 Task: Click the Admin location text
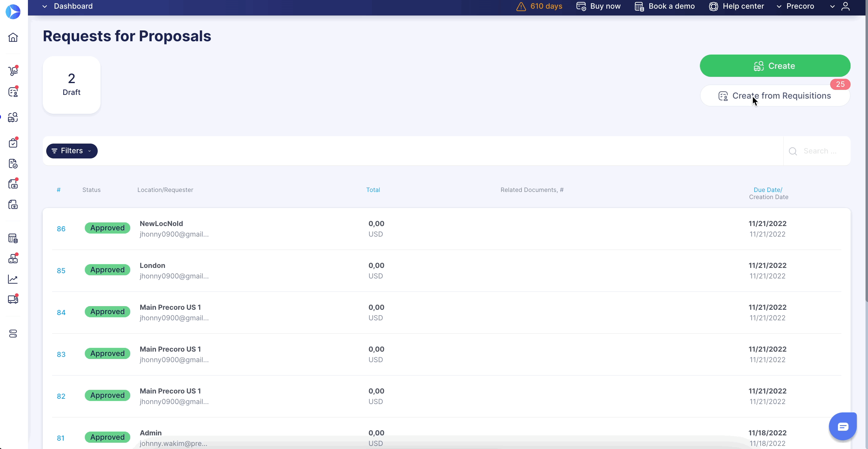coord(151,433)
